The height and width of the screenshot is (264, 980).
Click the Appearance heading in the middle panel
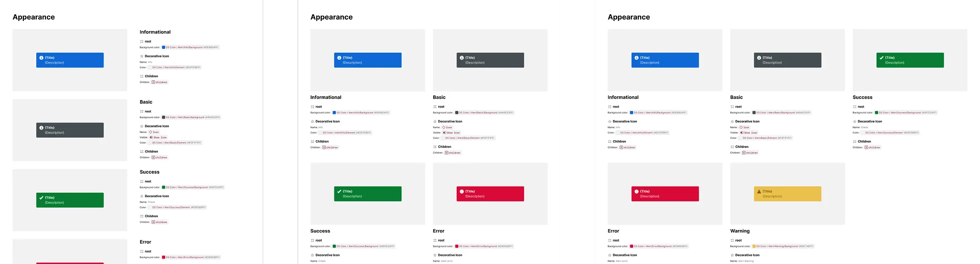pos(332,17)
